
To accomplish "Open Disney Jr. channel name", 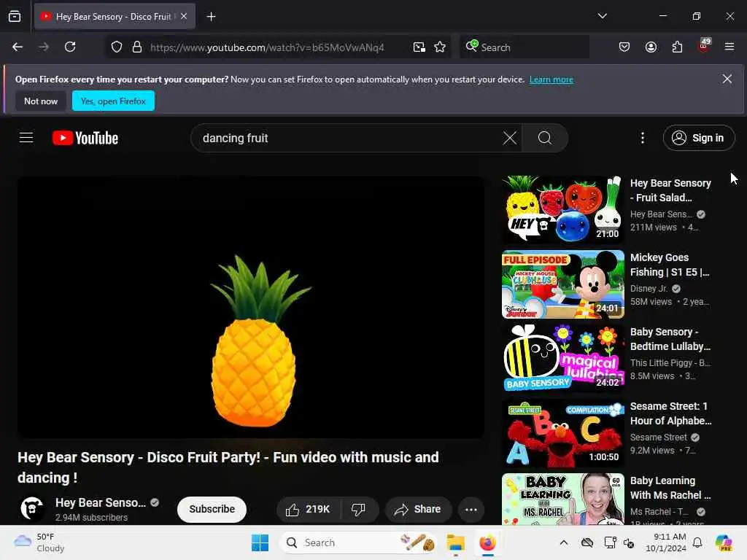I will pos(649,289).
